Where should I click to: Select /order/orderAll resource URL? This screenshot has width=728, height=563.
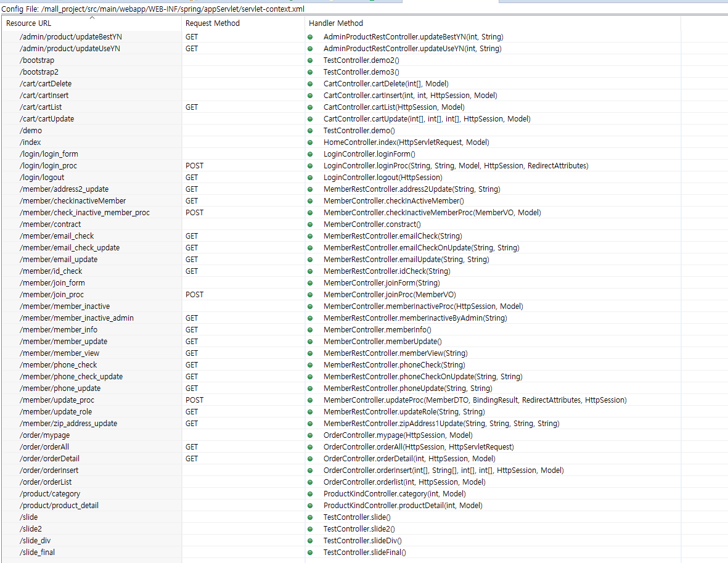[44, 447]
